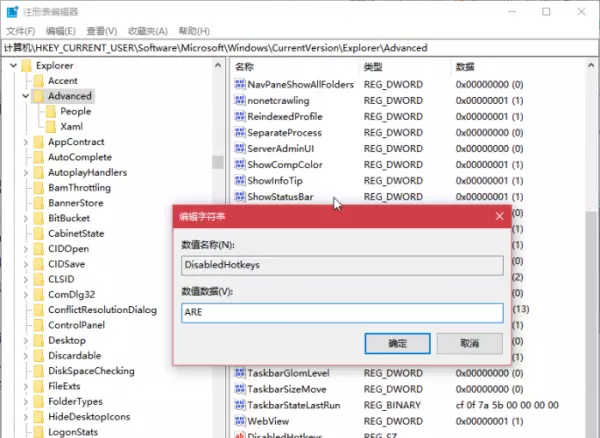Collapse the Advanced tree node
The width and height of the screenshot is (600, 438).
pos(26,96)
